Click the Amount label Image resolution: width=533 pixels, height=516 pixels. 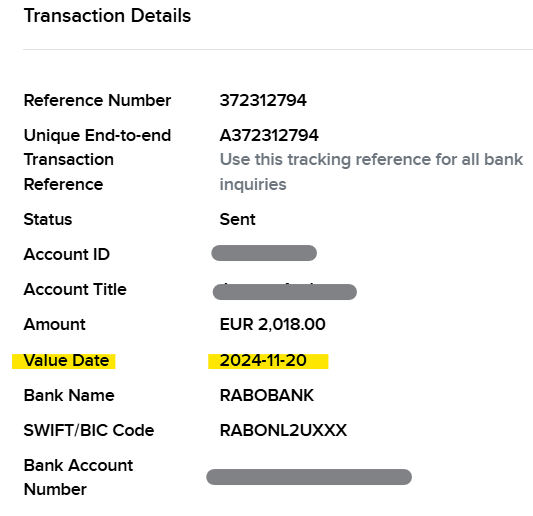[54, 324]
